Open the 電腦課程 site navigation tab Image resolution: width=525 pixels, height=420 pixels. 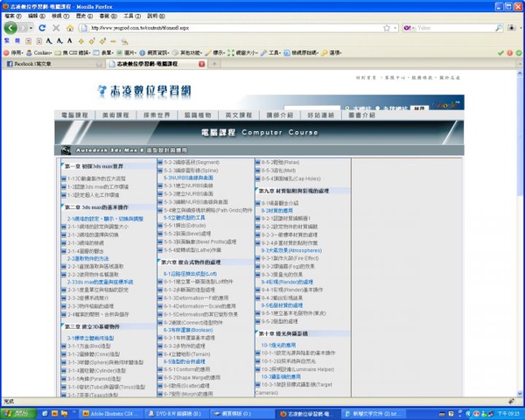[74, 115]
